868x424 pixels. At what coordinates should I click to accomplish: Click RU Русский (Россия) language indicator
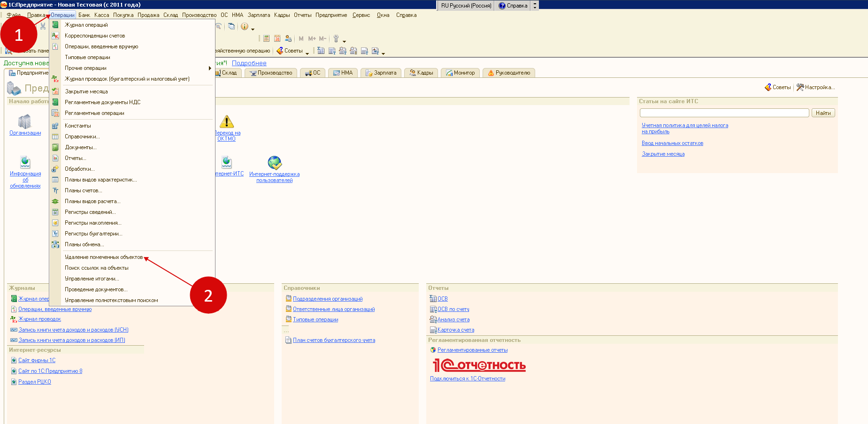(x=466, y=6)
